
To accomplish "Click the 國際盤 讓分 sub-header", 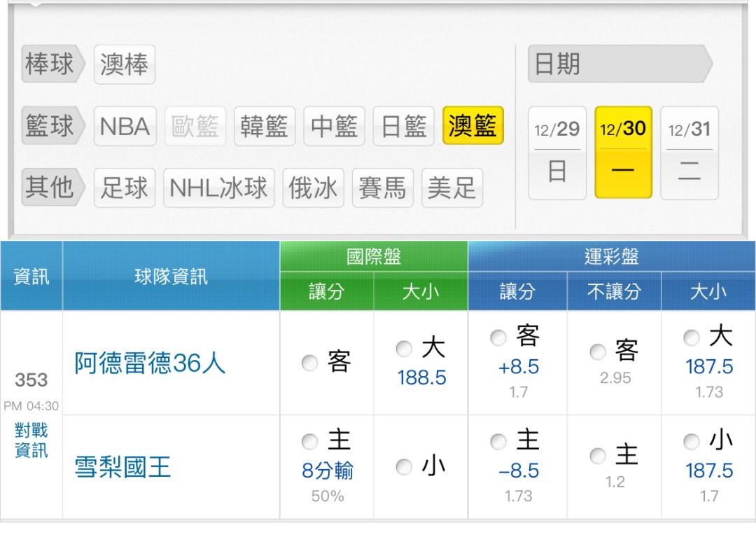I will click(326, 291).
